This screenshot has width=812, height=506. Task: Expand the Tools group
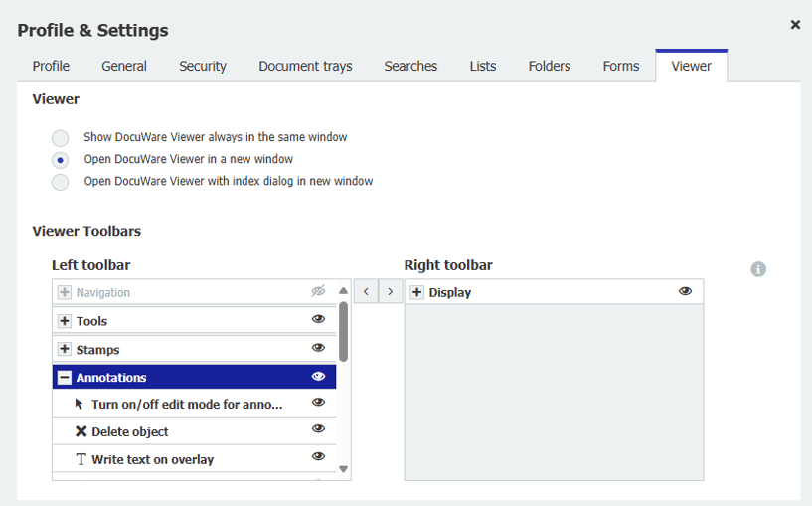click(65, 321)
